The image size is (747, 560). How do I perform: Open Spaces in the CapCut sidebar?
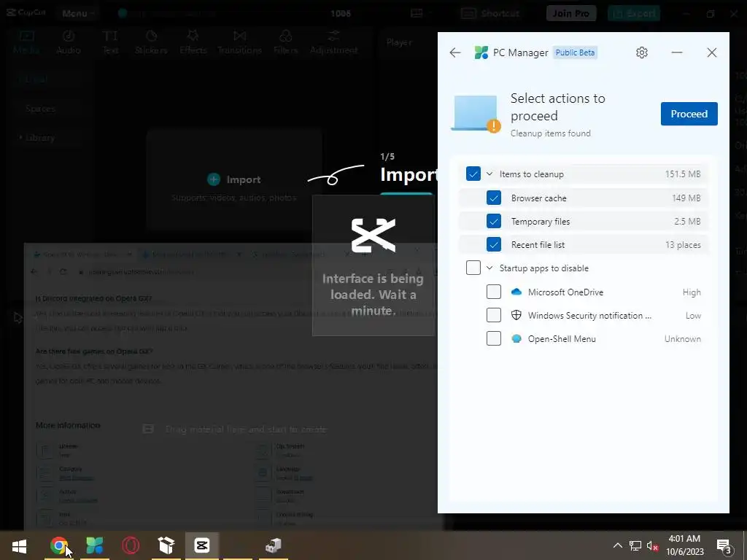pos(41,109)
